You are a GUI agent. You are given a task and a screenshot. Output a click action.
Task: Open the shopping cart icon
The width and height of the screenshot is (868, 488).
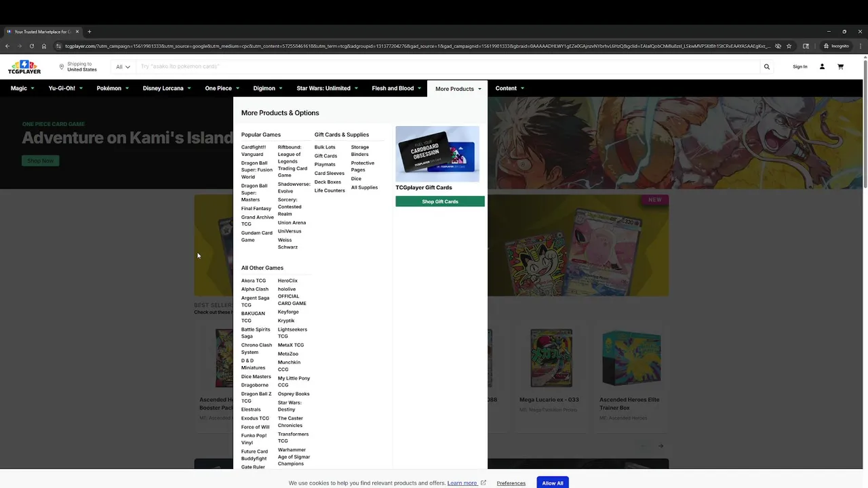point(840,66)
